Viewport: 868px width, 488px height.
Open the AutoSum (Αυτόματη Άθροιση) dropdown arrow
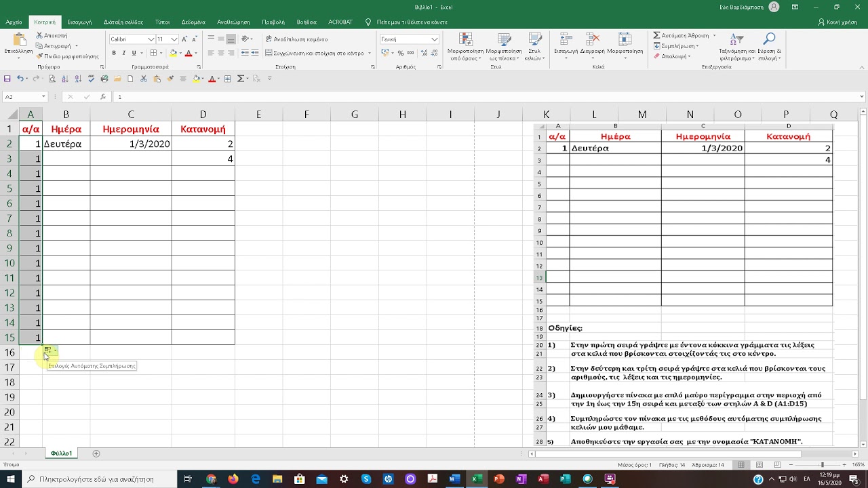(715, 35)
